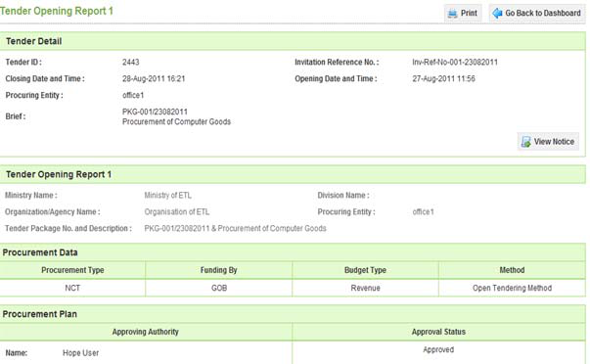
Task: Click closing date 28-Aug-2011 16:21
Action: coord(154,78)
